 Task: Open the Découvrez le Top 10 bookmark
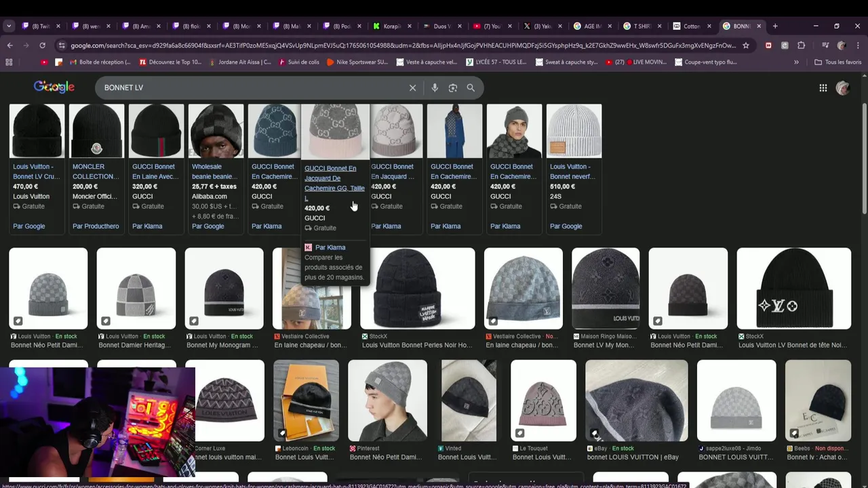click(170, 62)
